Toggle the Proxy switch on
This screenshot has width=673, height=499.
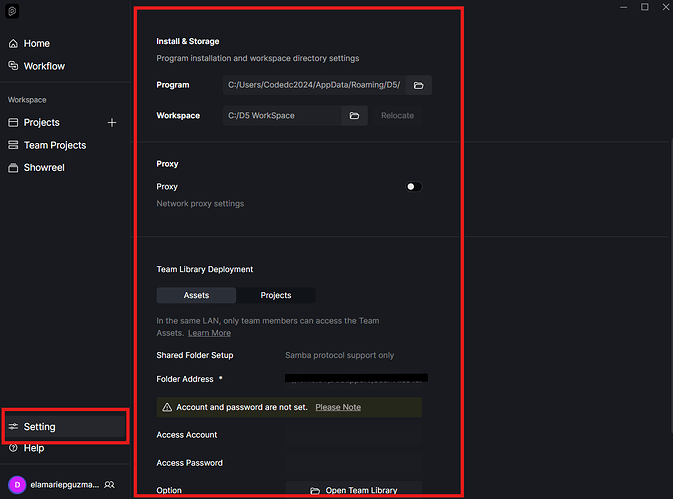pos(413,187)
